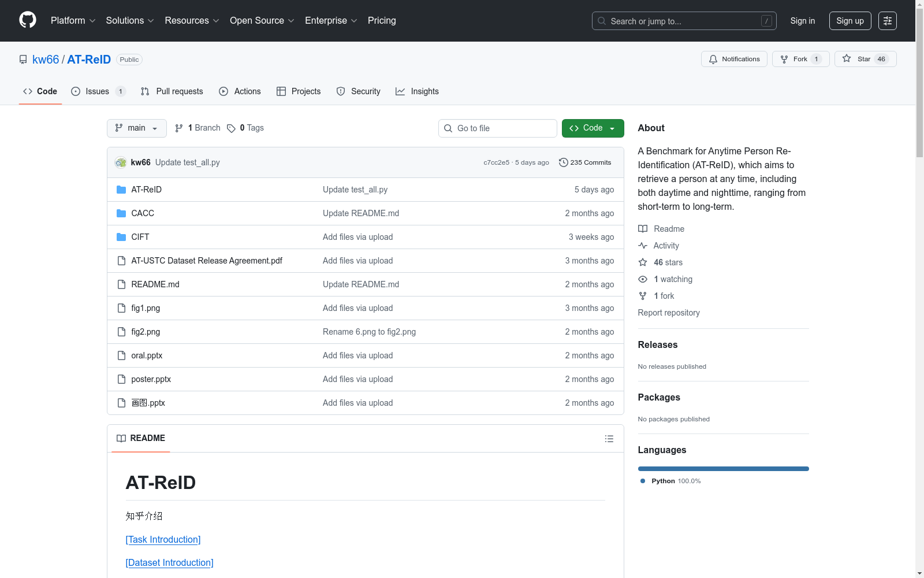Open the 235 Commits history link
924x578 pixels.
585,162
